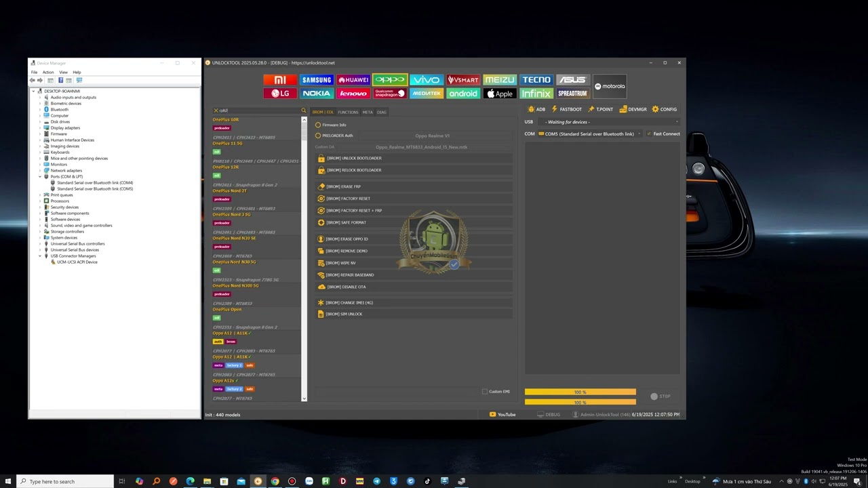The image size is (868, 488).
Task: Select the Xiaomi Mi brand logo
Action: pyautogui.click(x=280, y=80)
